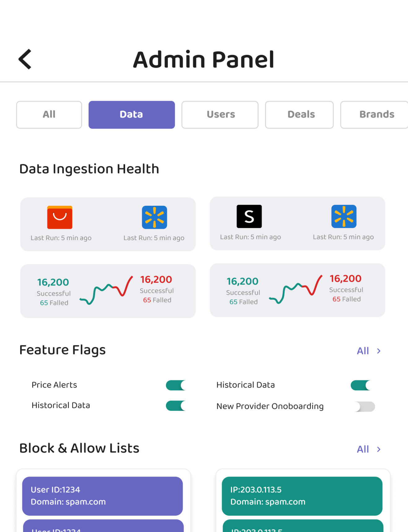Switch to the Brands tab
Image resolution: width=408 pixels, height=532 pixels.
pos(376,115)
